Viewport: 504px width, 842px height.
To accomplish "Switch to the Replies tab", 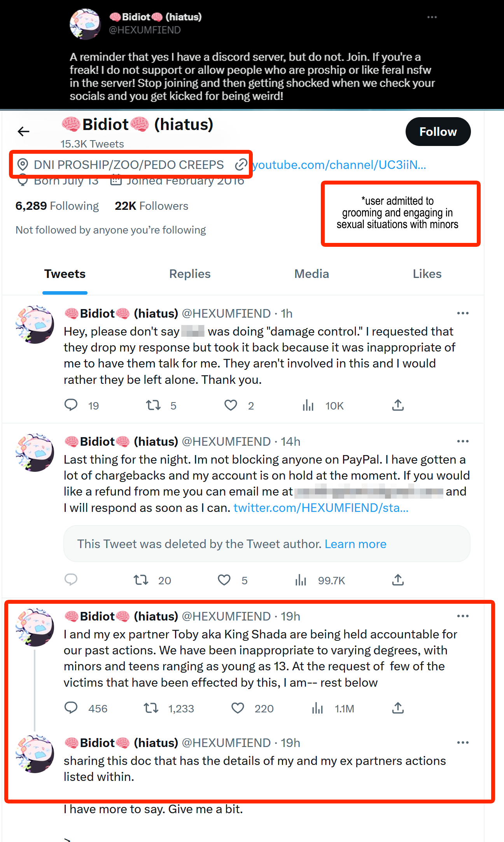I will pos(190,274).
